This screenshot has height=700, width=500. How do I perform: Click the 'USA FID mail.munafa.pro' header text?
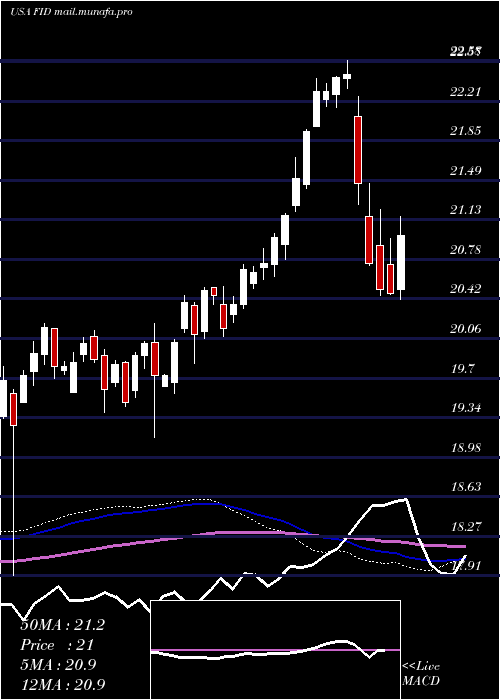71,12
